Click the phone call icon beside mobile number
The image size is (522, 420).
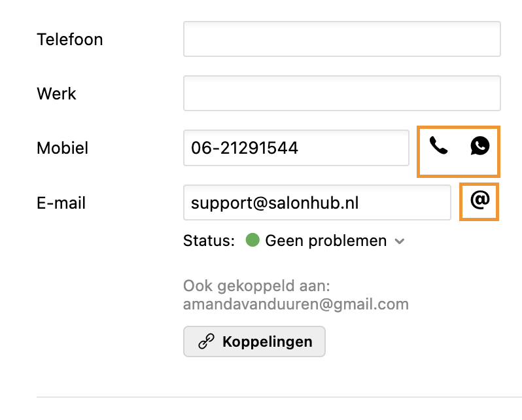pyautogui.click(x=438, y=145)
